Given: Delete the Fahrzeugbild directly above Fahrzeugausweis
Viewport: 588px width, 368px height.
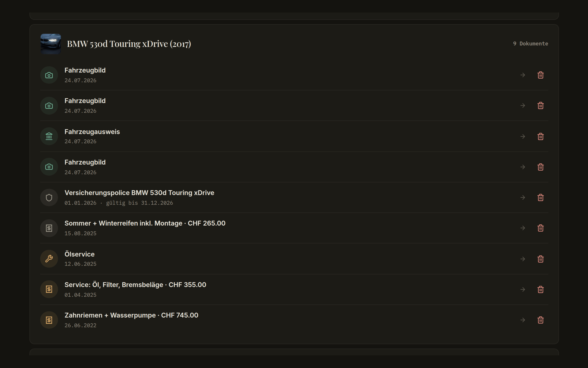Looking at the screenshot, I should 540,106.
